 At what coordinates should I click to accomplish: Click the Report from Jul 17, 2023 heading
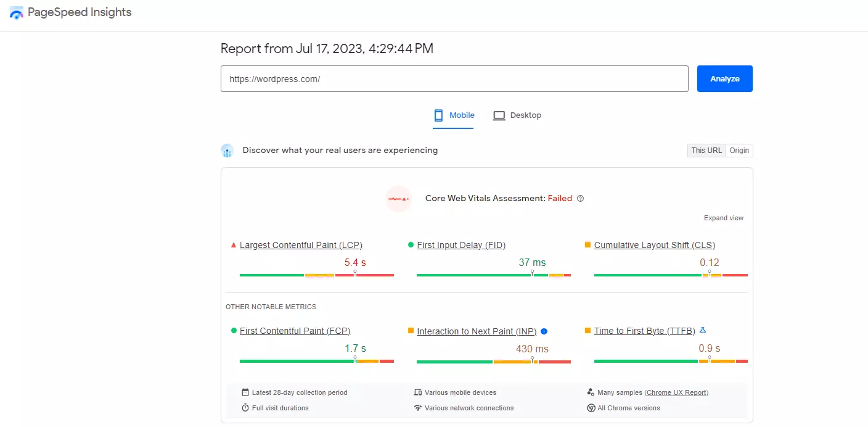pos(327,49)
